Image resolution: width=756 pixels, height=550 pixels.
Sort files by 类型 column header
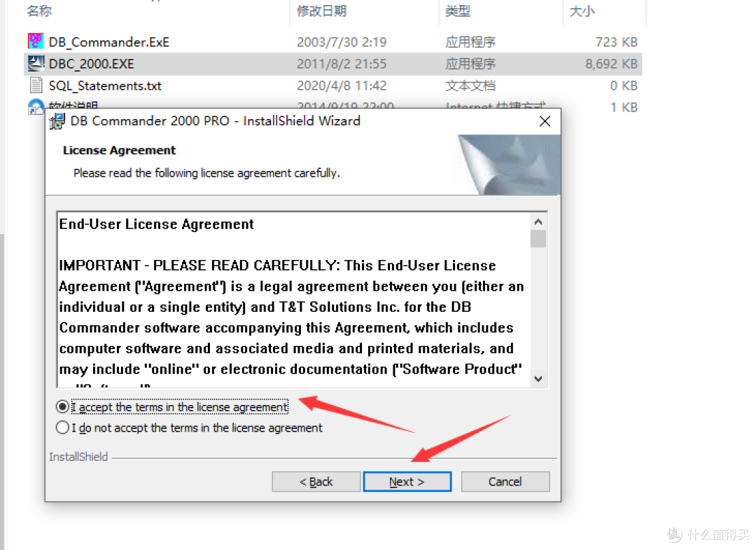458,11
